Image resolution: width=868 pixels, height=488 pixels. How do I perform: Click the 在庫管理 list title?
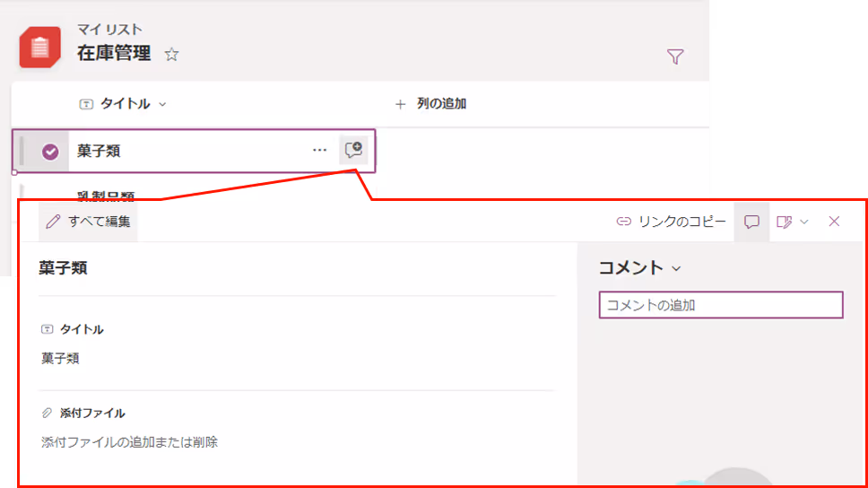114,53
